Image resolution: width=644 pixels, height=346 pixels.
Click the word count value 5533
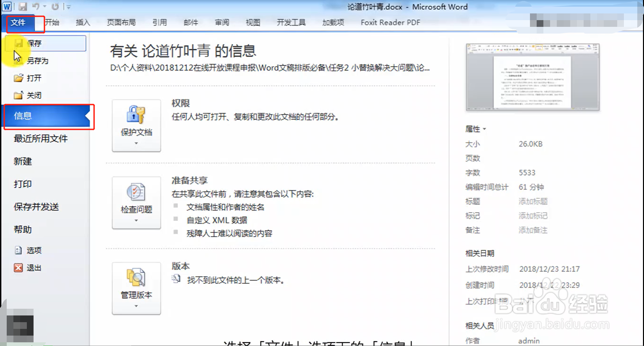(x=527, y=173)
